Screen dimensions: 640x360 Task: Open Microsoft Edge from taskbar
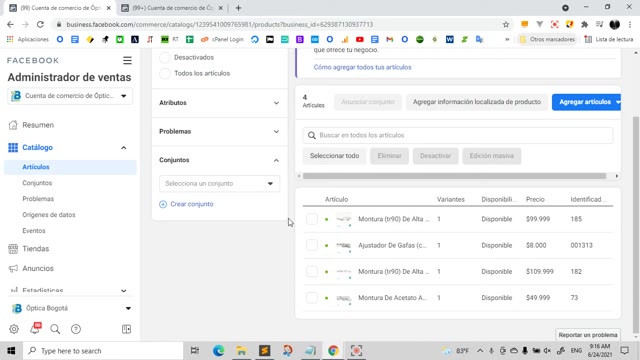click(x=219, y=351)
